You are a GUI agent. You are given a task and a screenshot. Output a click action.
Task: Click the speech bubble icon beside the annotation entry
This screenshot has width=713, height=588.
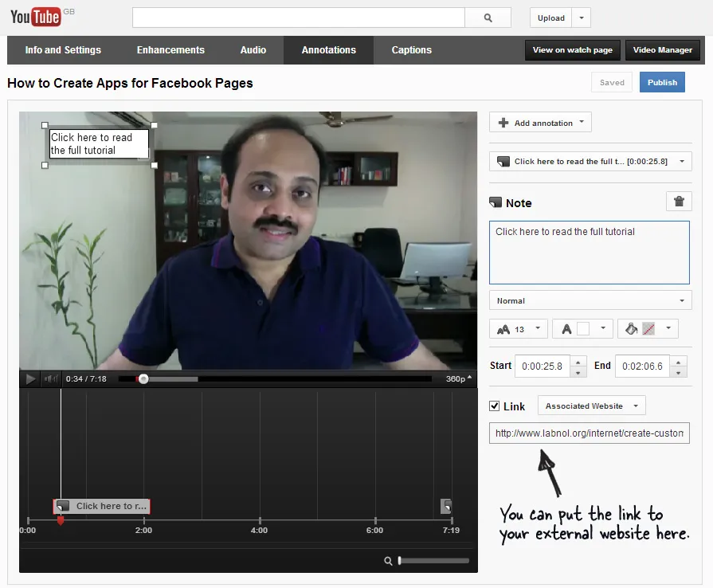(x=503, y=160)
